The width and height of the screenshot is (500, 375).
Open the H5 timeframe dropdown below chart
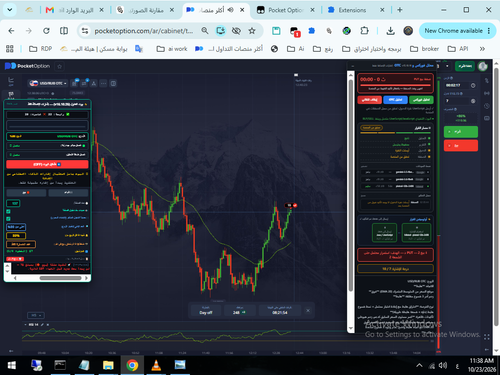[36, 315]
